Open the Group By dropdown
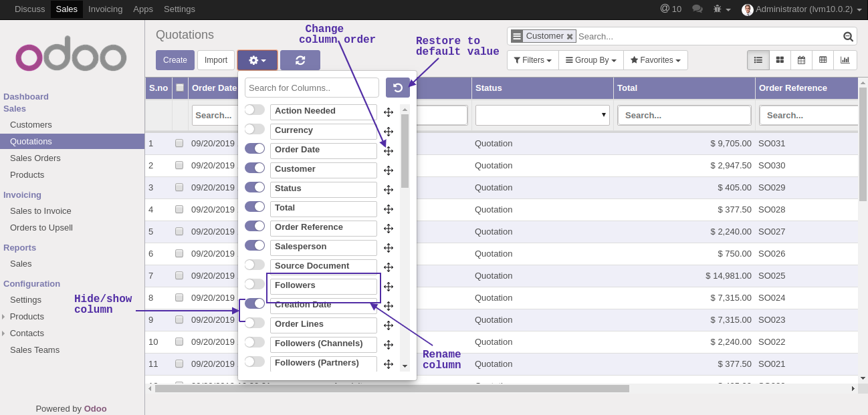This screenshot has width=868, height=415. [x=590, y=59]
